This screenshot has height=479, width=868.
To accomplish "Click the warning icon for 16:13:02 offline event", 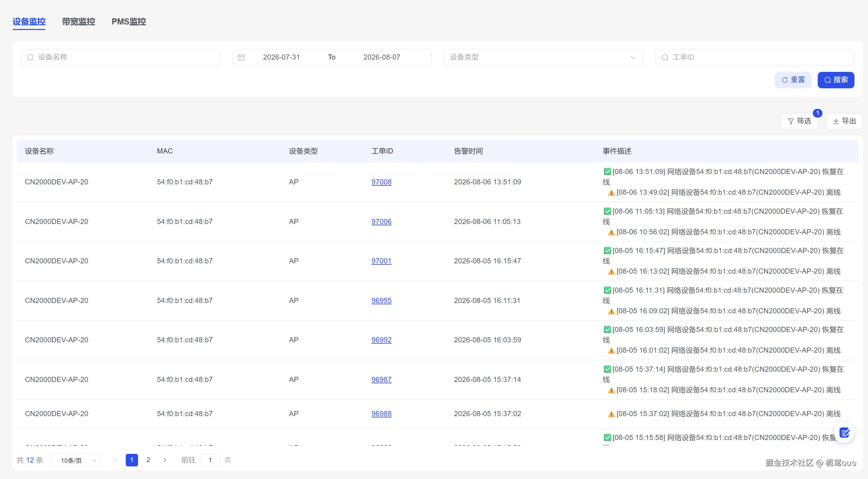I will coord(611,272).
